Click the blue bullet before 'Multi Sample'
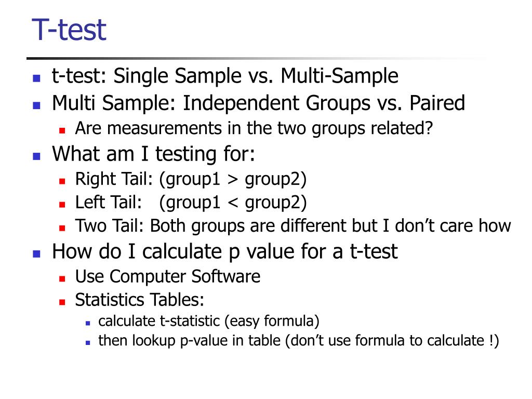The height and width of the screenshot is (399, 532). (37, 105)
